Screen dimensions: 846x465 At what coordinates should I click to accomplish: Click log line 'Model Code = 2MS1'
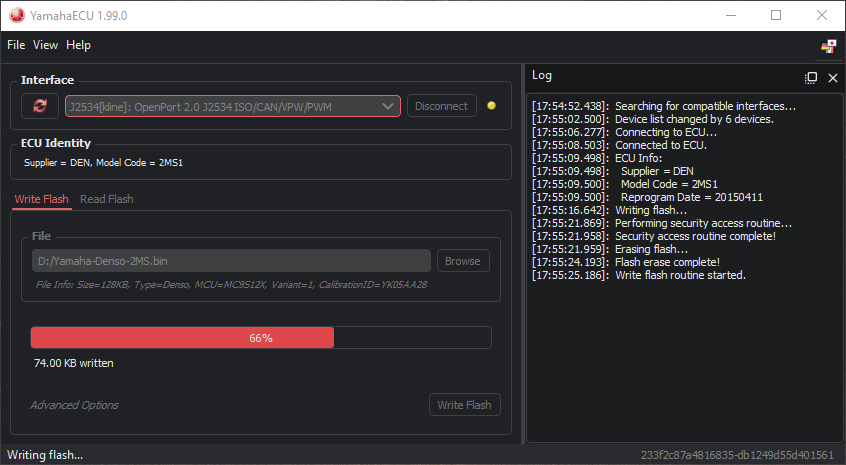pyautogui.click(x=625, y=184)
